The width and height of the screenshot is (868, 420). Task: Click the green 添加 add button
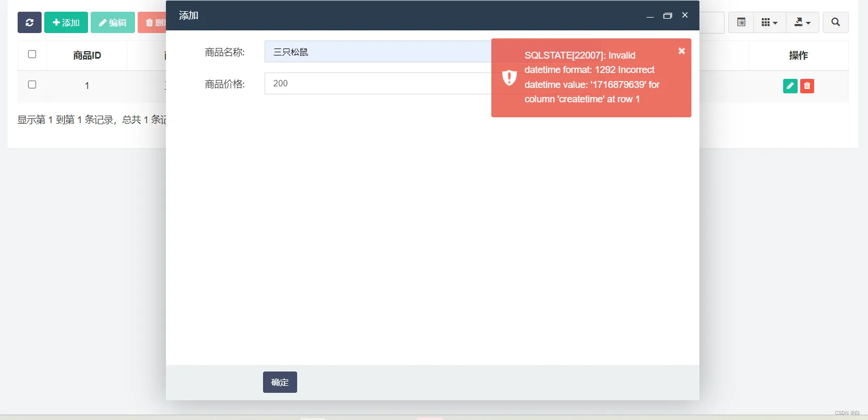click(66, 22)
